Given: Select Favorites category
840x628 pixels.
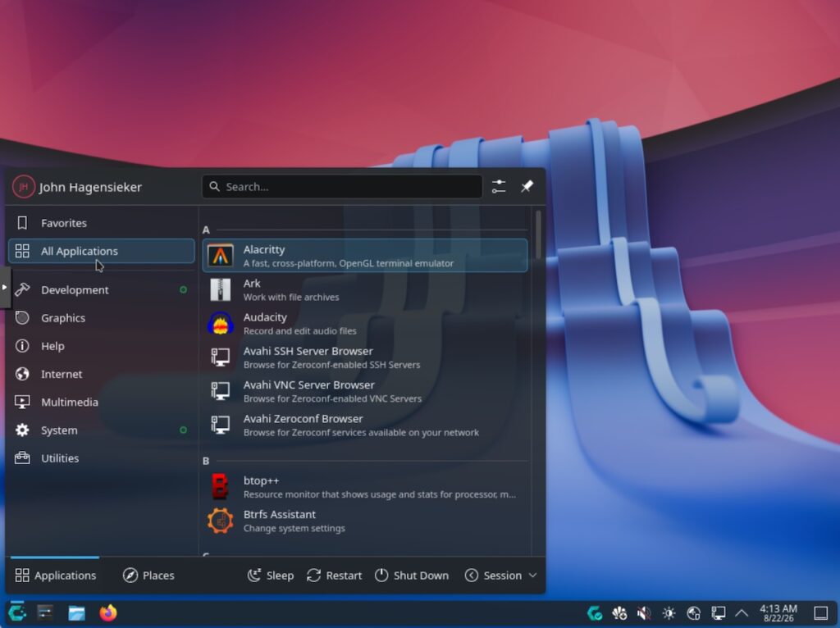Looking at the screenshot, I should tap(101, 223).
